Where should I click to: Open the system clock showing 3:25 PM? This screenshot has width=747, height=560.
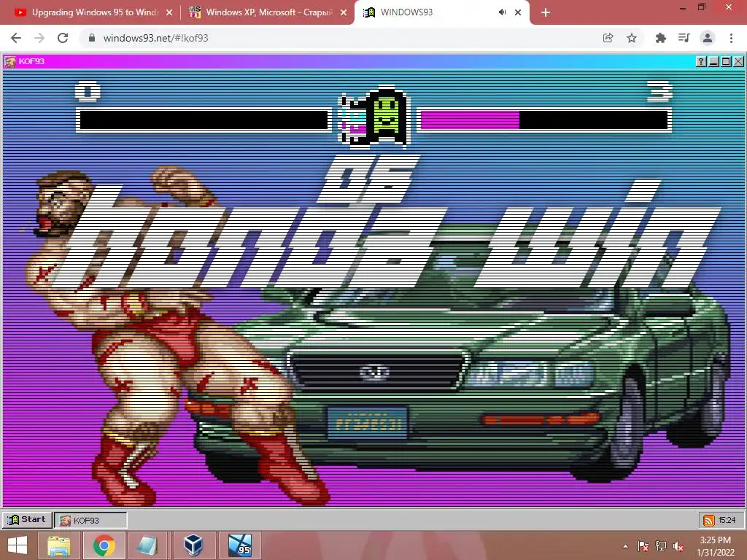pos(716,546)
